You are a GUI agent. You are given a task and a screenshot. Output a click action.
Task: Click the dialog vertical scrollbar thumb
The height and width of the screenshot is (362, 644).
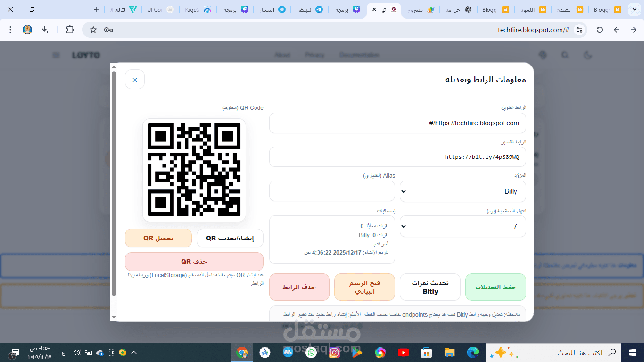pos(113,184)
